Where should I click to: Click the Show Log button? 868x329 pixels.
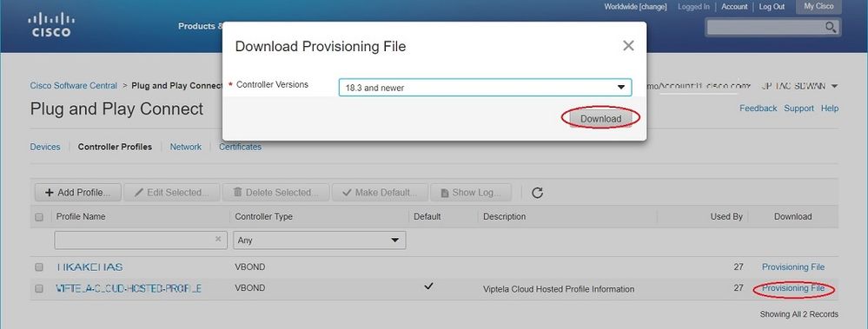(471, 193)
